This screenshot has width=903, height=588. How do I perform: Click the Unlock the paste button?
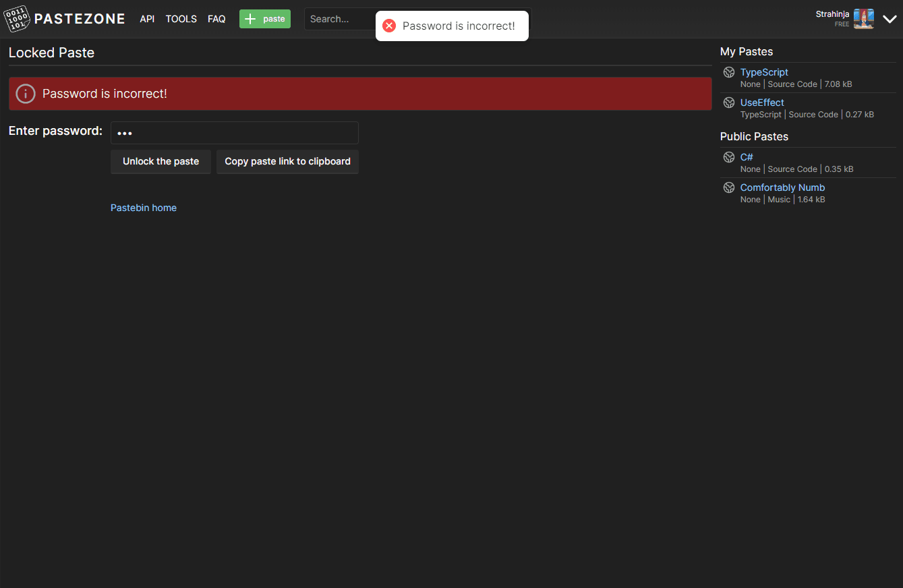[161, 161]
